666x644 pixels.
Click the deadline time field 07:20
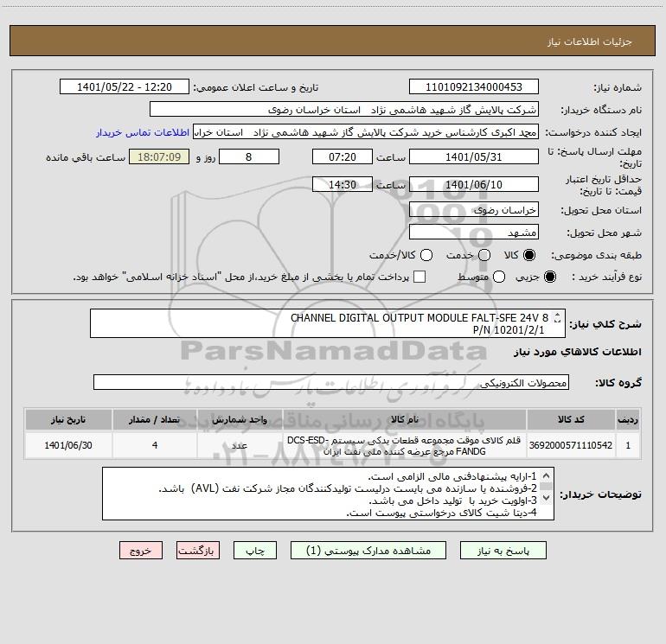click(343, 156)
